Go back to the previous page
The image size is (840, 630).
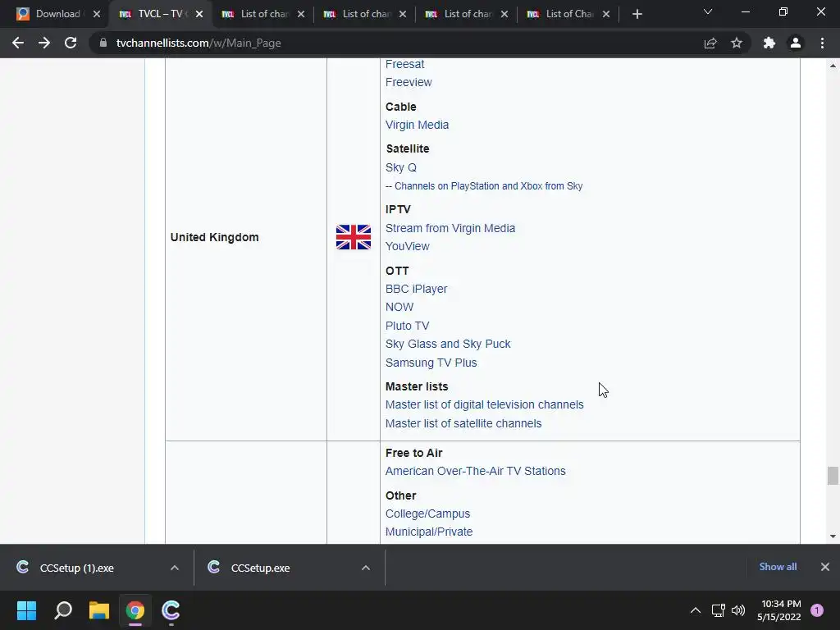[18, 43]
